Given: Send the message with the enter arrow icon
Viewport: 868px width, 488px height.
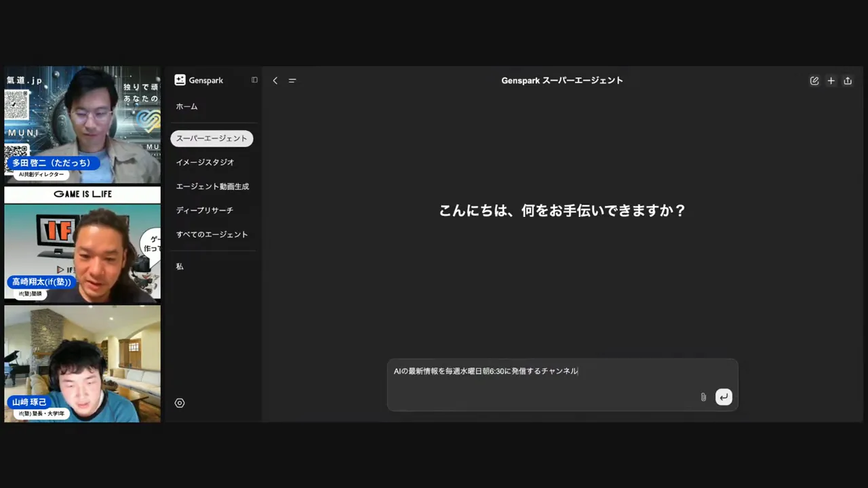Looking at the screenshot, I should coord(724,397).
